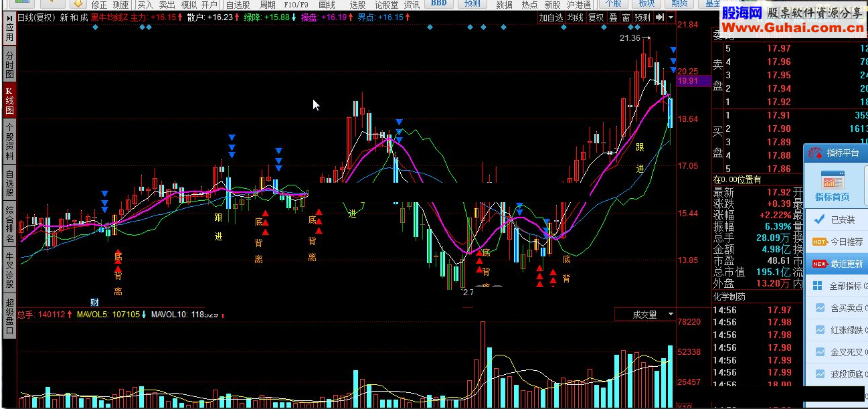Click F10/F9 in top toolbar
Image resolution: width=868 pixels, height=409 pixels.
(296, 5)
